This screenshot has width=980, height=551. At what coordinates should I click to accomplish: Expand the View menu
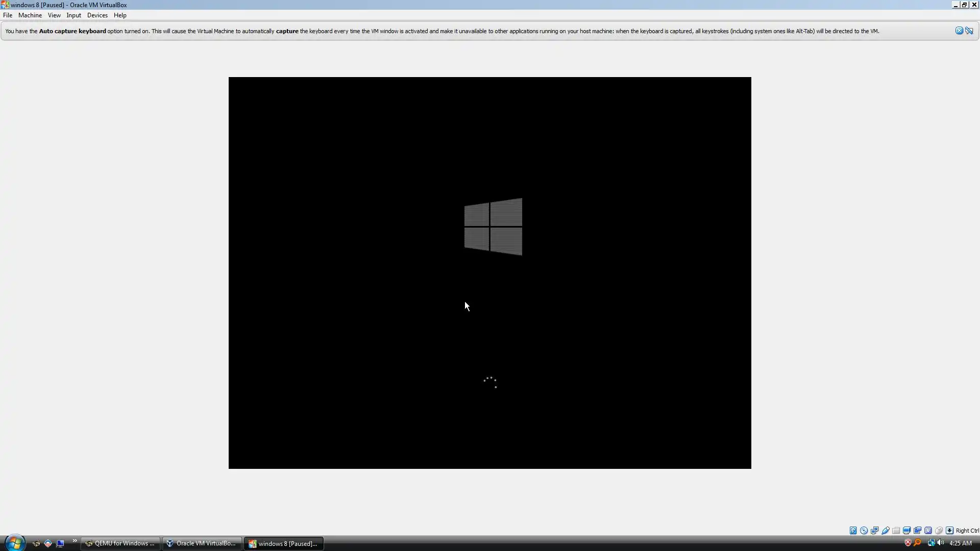pyautogui.click(x=54, y=15)
